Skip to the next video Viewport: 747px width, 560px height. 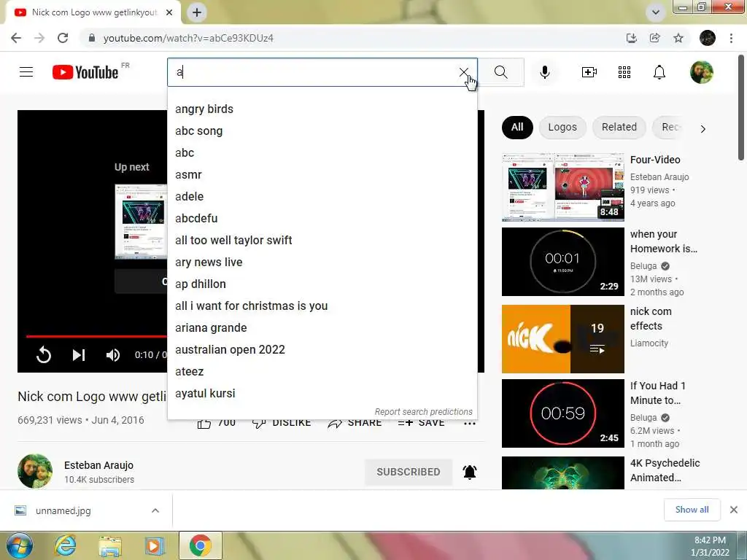pos(79,355)
